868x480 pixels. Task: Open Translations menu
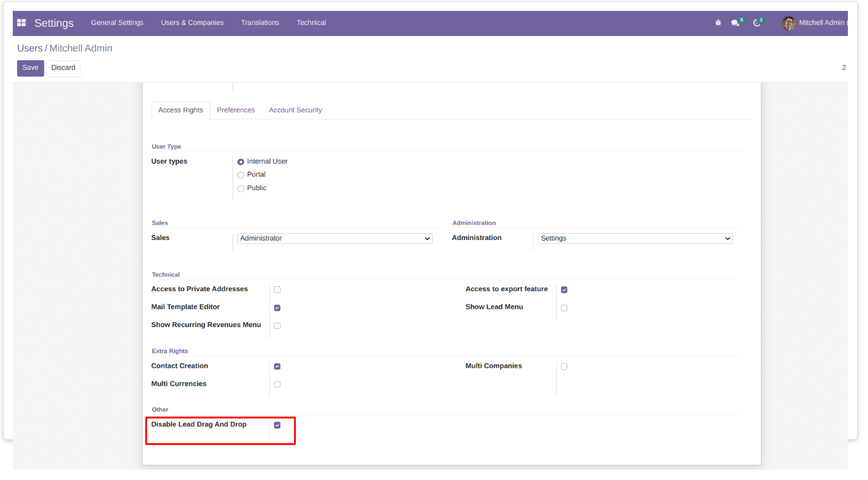[260, 23]
